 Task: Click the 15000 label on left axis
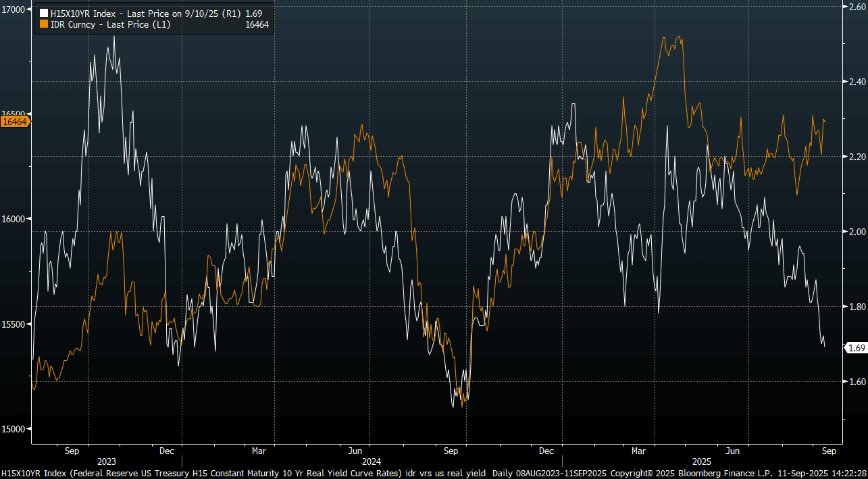[14, 429]
